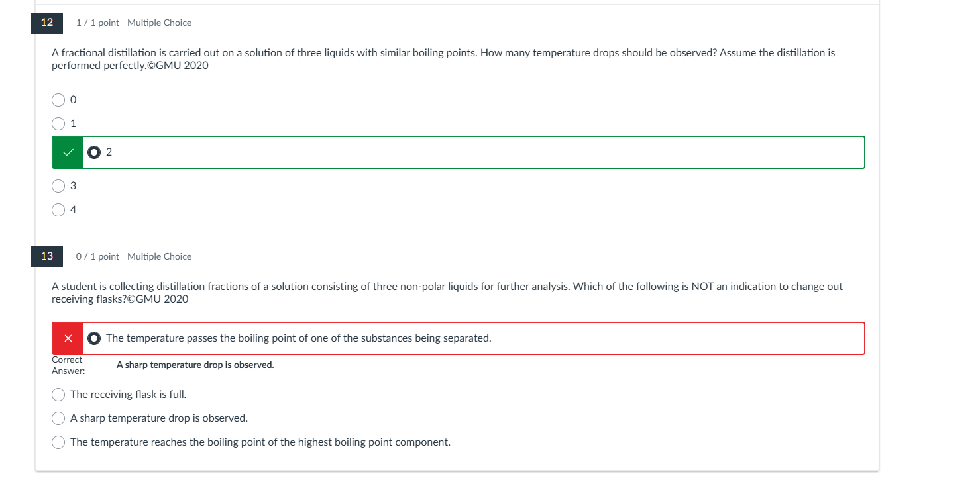This screenshot has height=480, width=980.
Task: Click the green checkmark icon on answer 2
Action: 68,152
